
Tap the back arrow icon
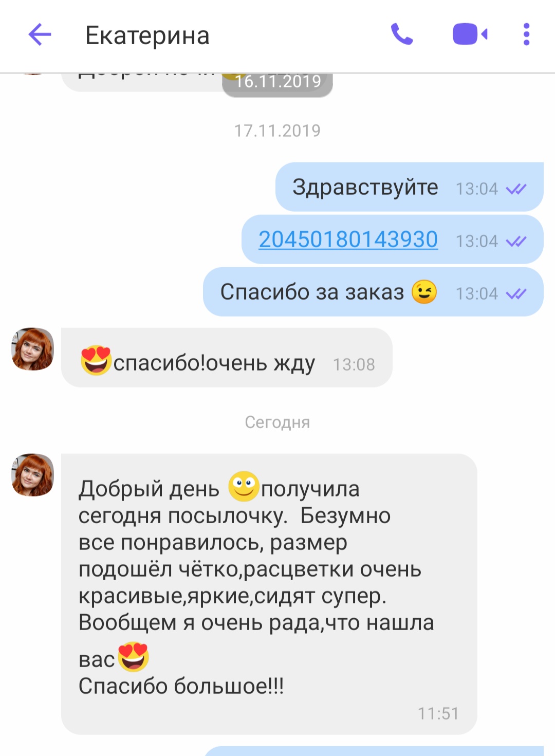40,35
